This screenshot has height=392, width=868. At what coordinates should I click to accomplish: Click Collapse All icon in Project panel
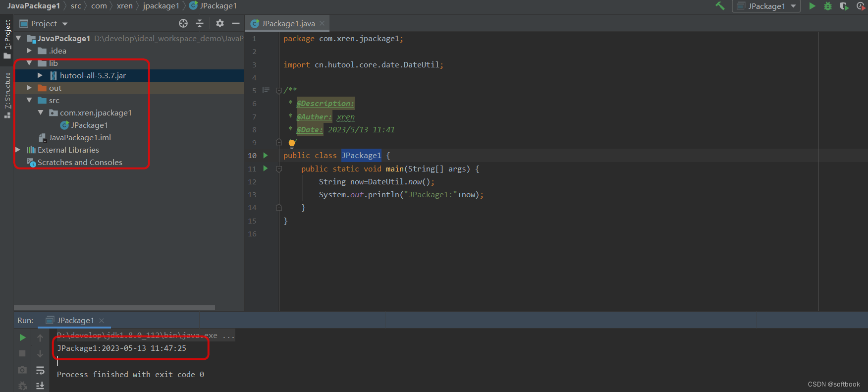200,23
